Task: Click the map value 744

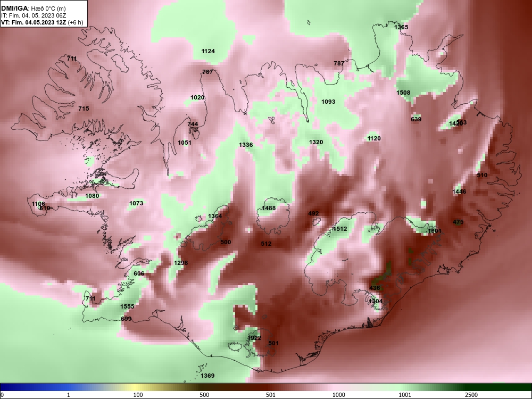Action: point(193,124)
